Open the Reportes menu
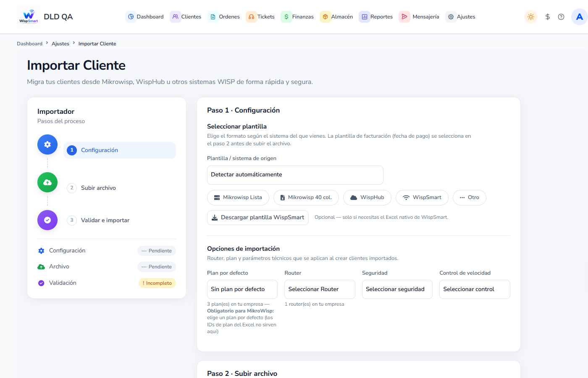This screenshot has width=588, height=378. [376, 17]
